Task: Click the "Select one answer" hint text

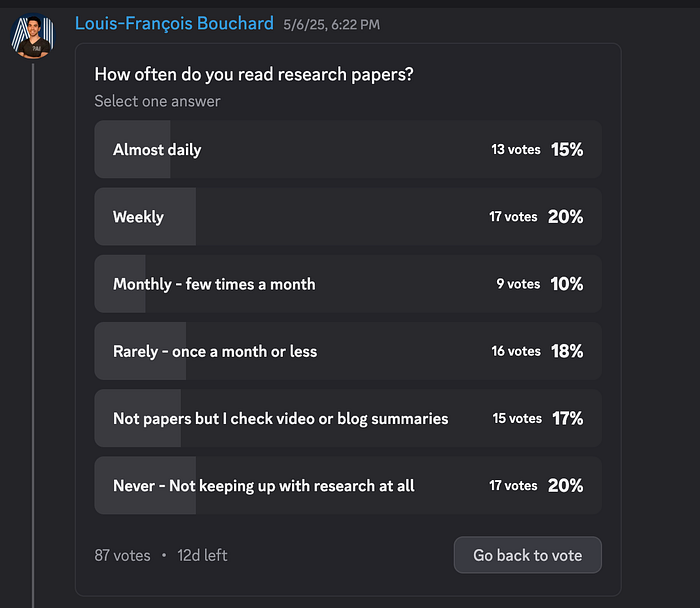Action: (x=157, y=101)
